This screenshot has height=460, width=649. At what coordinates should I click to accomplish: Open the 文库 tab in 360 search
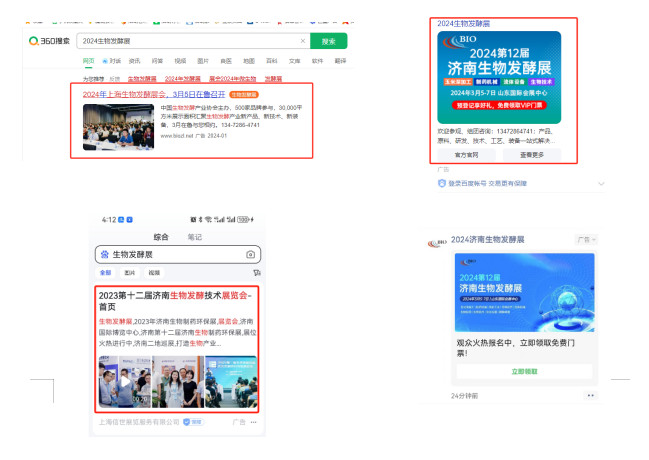[294, 61]
